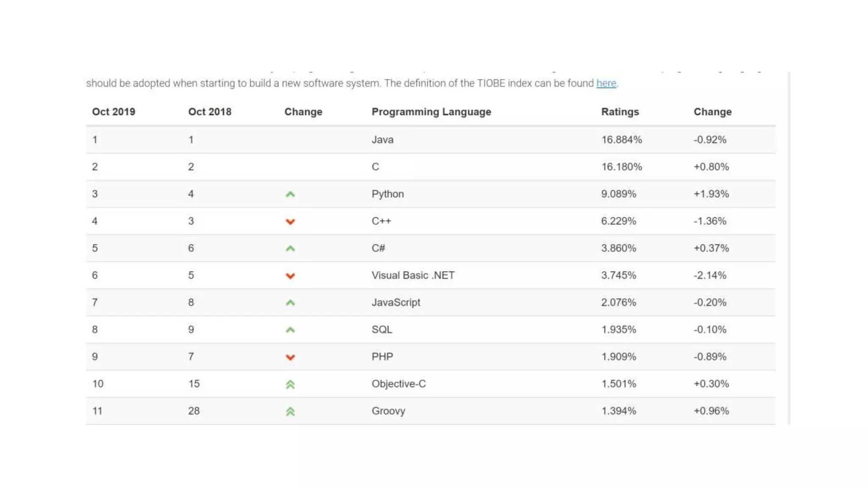The height and width of the screenshot is (488, 868).
Task: Click the C rating value 16.180%
Action: click(x=621, y=167)
